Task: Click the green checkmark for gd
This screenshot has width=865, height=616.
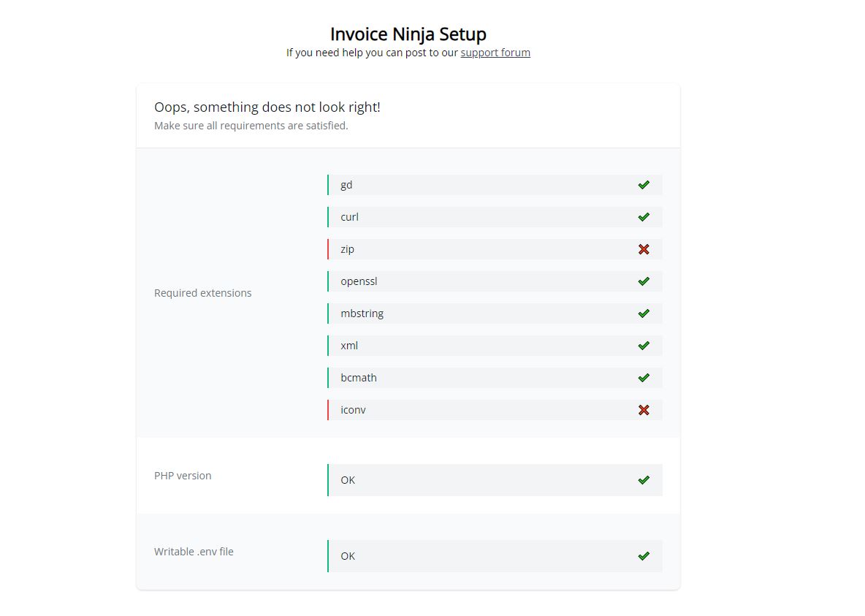Action: (643, 185)
